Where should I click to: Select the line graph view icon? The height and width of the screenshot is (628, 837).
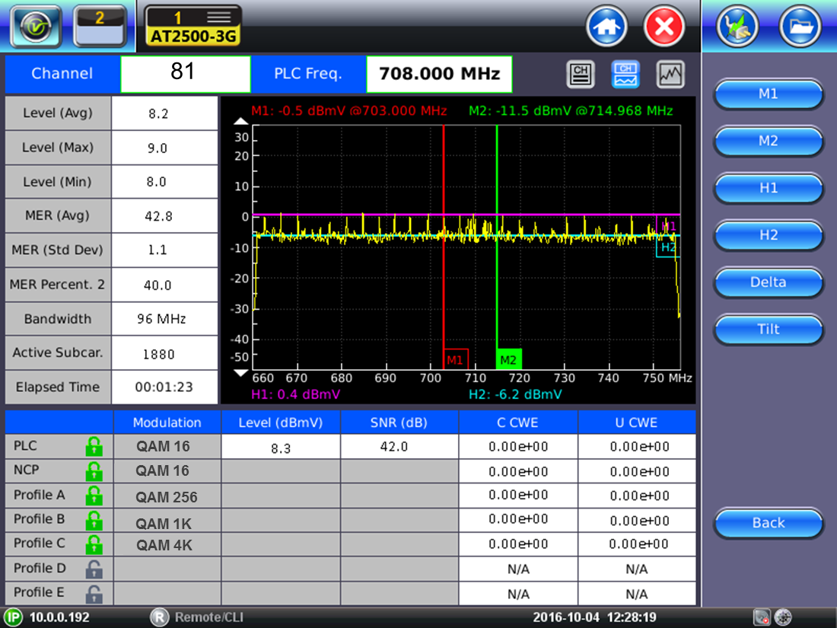pyautogui.click(x=670, y=74)
